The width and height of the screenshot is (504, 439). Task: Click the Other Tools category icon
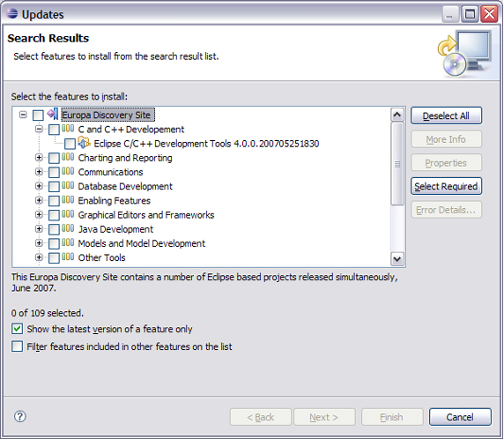click(x=68, y=257)
